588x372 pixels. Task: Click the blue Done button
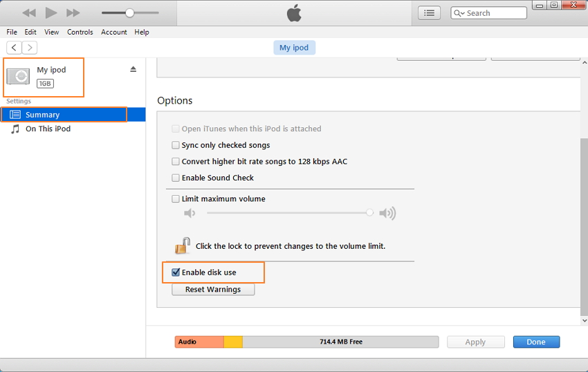coord(536,342)
